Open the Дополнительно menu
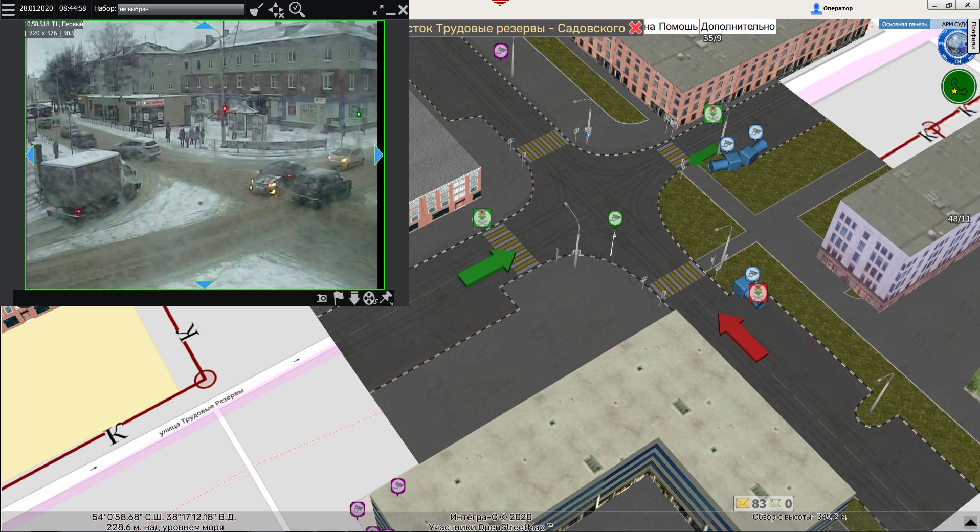The image size is (980, 532). tap(738, 27)
